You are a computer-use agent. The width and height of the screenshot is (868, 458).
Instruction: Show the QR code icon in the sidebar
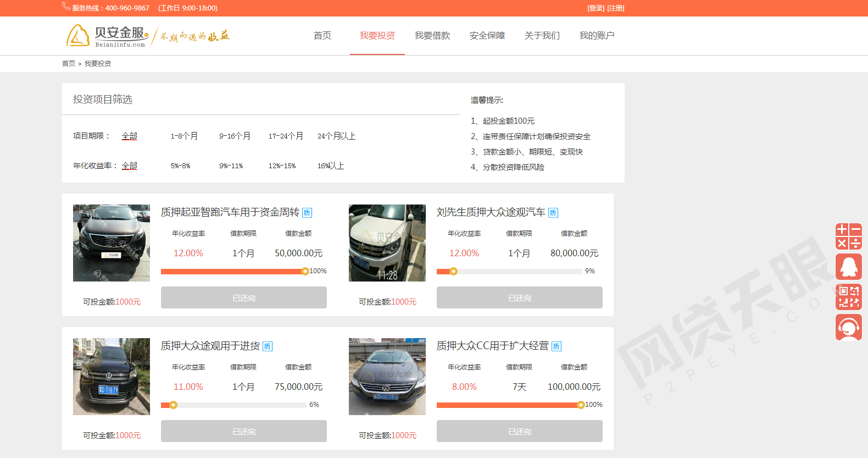coord(849,297)
